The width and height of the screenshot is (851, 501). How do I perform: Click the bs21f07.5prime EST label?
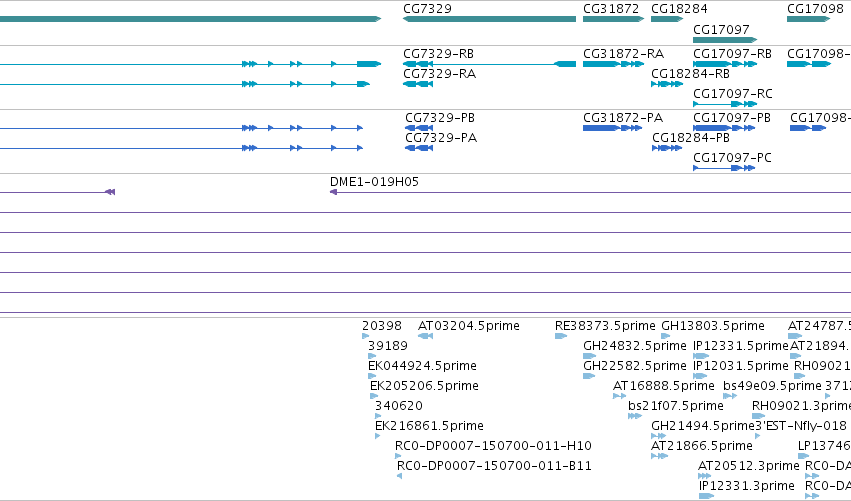[676, 406]
